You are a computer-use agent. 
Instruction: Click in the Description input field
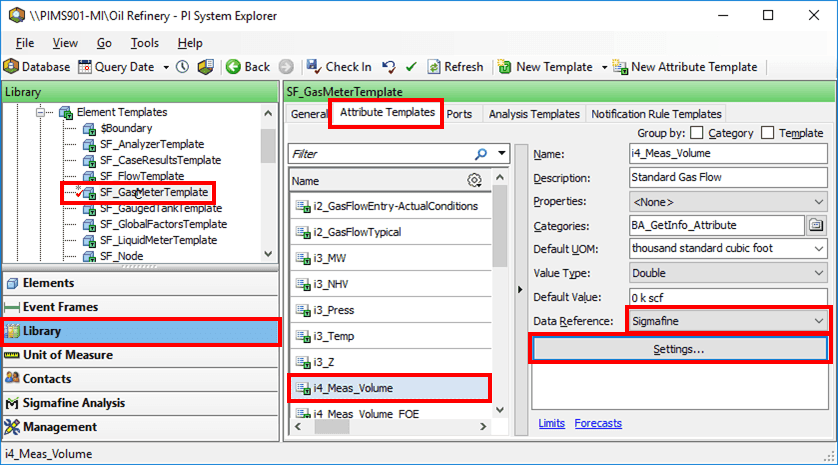click(x=728, y=177)
